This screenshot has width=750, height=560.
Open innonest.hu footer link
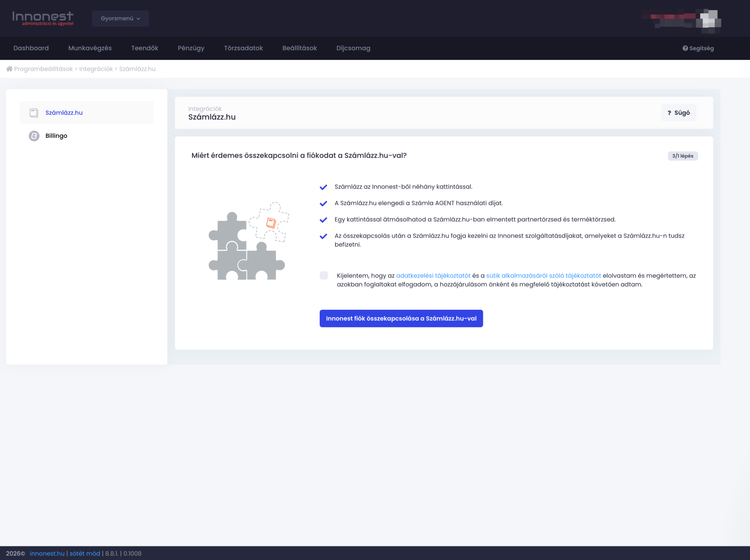pos(47,553)
